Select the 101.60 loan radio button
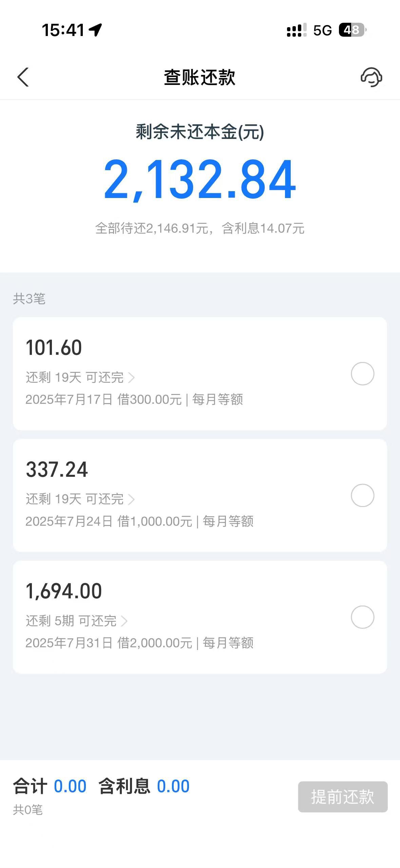Viewport: 400px width, 868px height. (x=362, y=374)
